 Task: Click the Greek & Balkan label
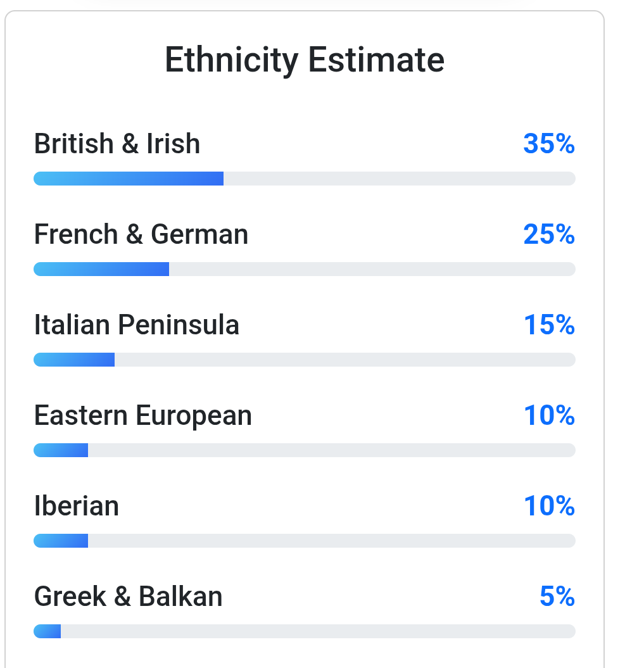pos(128,596)
